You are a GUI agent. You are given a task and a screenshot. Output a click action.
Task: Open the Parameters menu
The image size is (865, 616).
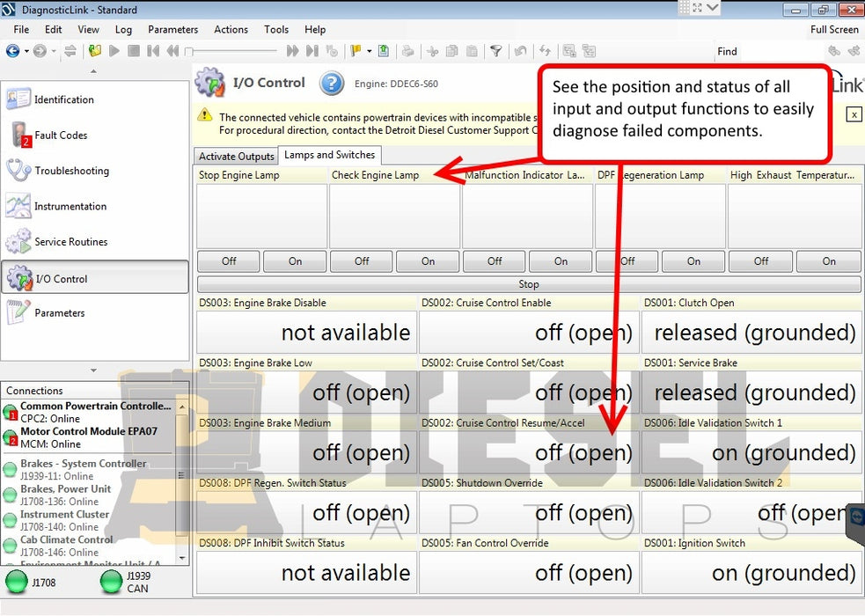pyautogui.click(x=172, y=29)
